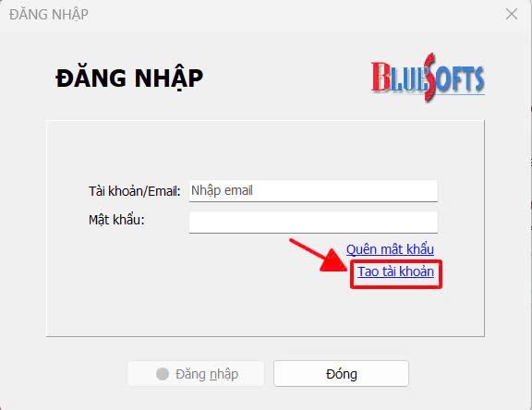Click the grey circle icon beside Đăng nhập

(x=163, y=374)
